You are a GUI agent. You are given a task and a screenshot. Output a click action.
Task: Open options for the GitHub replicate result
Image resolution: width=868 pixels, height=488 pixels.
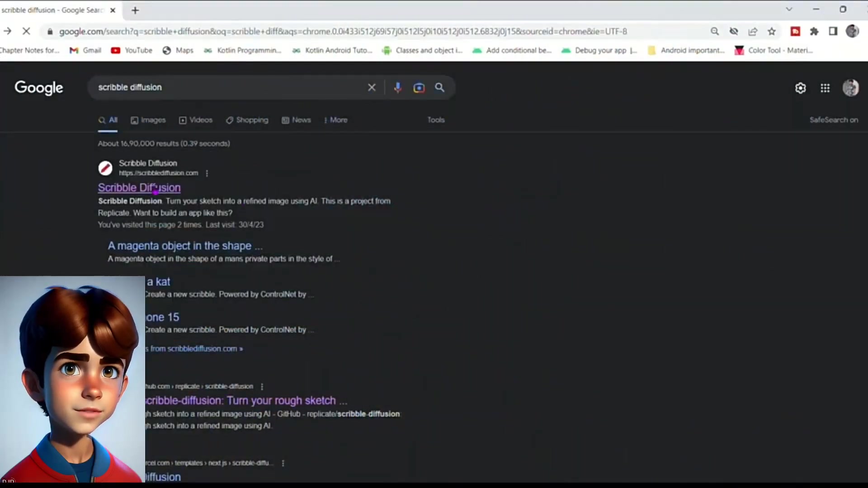(262, 386)
